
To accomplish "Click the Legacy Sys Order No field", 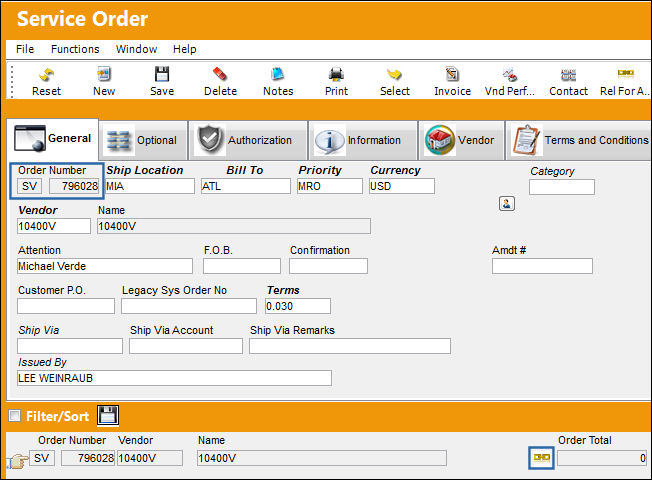I will pyautogui.click(x=189, y=306).
